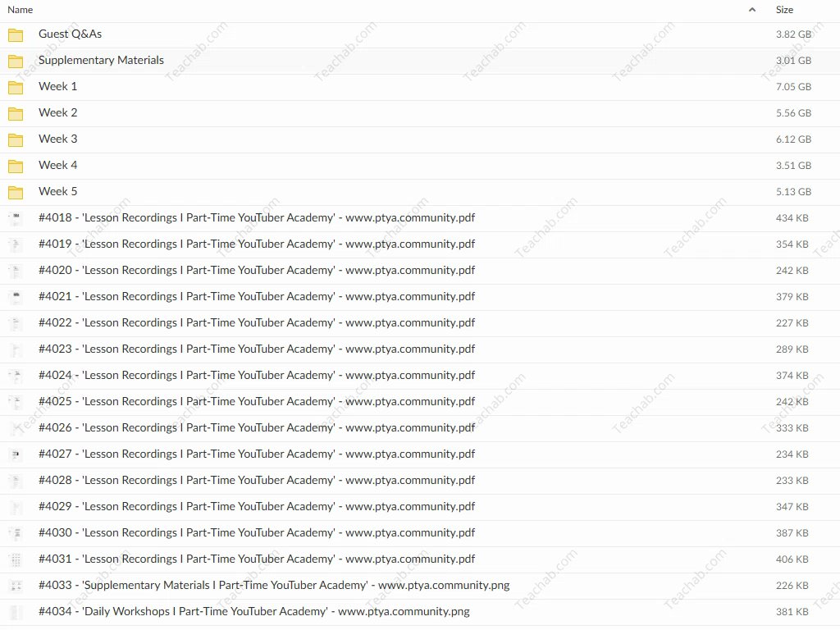Click the 434 KB size value

point(792,218)
